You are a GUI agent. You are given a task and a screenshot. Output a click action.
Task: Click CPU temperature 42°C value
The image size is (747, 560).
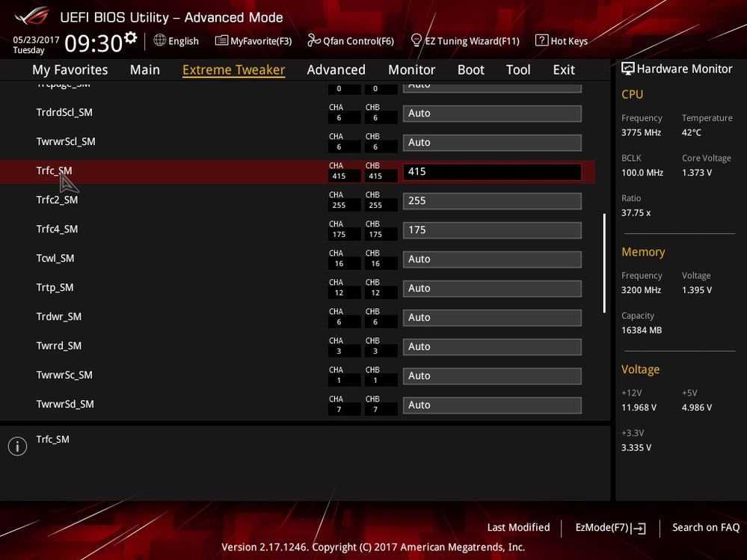point(691,132)
